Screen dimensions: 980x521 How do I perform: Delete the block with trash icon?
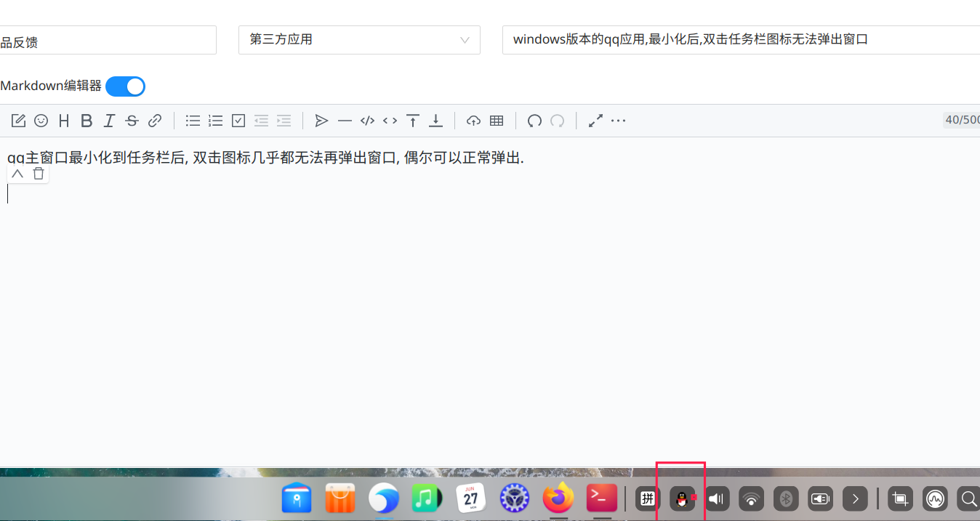(39, 174)
